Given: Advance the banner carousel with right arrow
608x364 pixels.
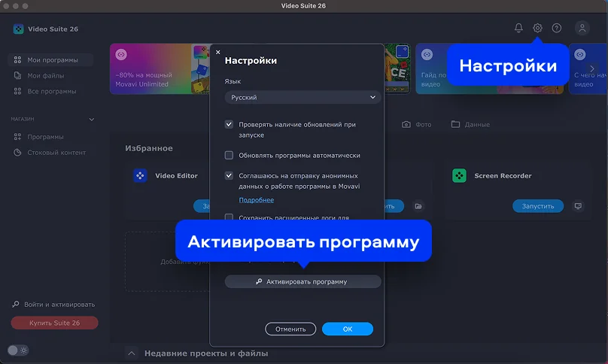Looking at the screenshot, I should point(591,68).
